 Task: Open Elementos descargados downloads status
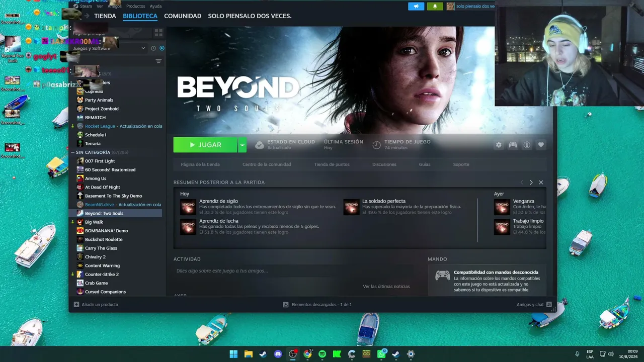[317, 305]
